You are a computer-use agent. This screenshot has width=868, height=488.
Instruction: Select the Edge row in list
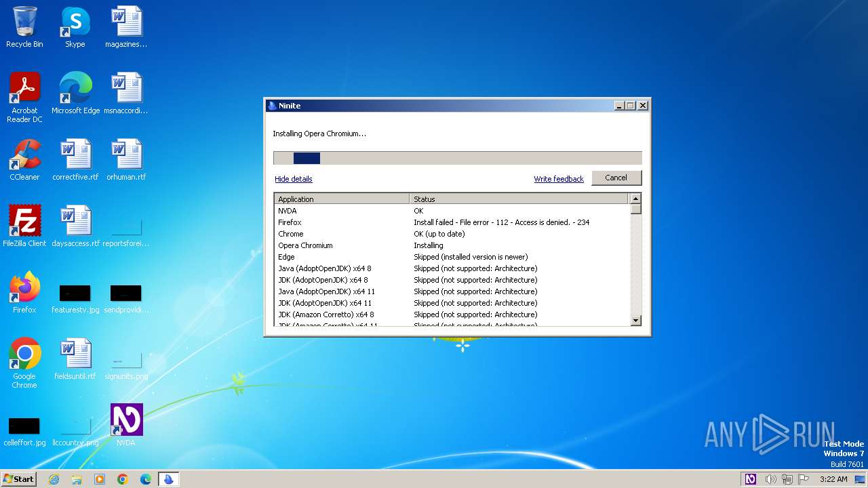tap(452, 257)
